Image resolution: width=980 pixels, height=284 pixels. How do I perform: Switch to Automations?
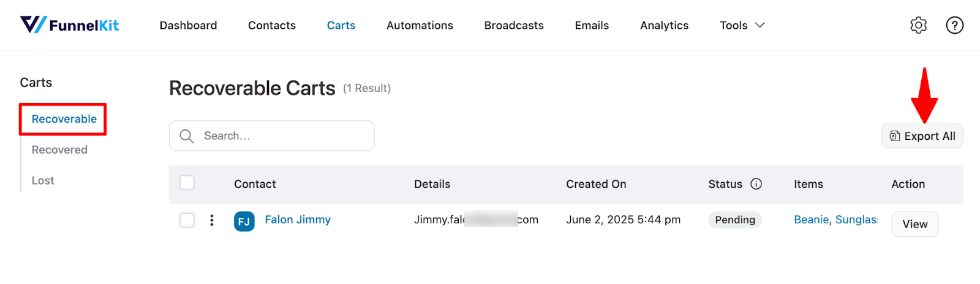tap(420, 25)
